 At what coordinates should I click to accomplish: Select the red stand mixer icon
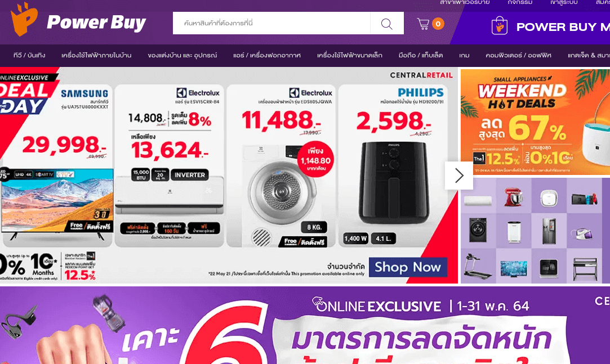514,196
